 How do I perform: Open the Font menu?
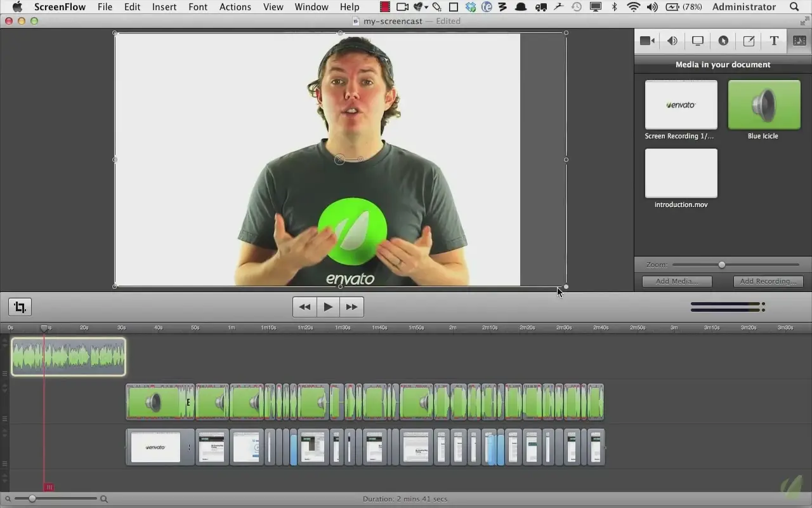pyautogui.click(x=198, y=7)
